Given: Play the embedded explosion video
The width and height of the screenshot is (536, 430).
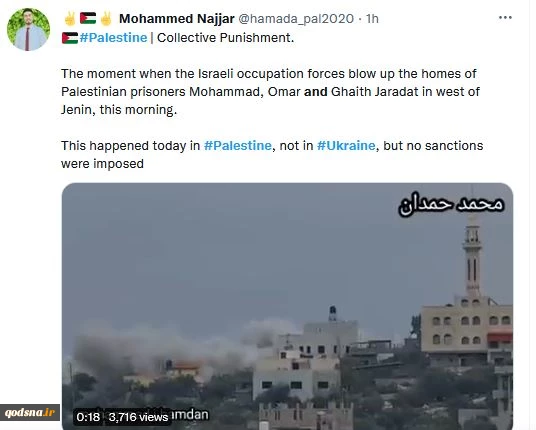Looking at the screenshot, I should (x=287, y=306).
